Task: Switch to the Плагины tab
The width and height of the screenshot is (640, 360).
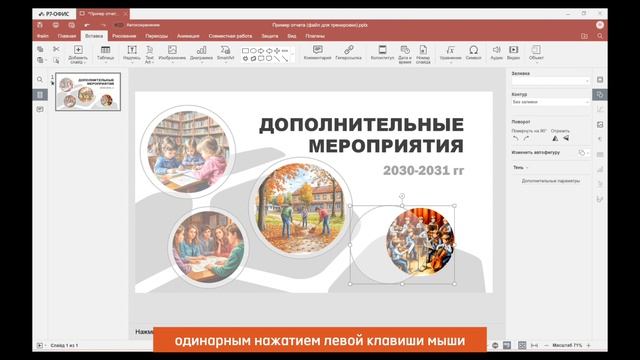Action: [x=315, y=36]
